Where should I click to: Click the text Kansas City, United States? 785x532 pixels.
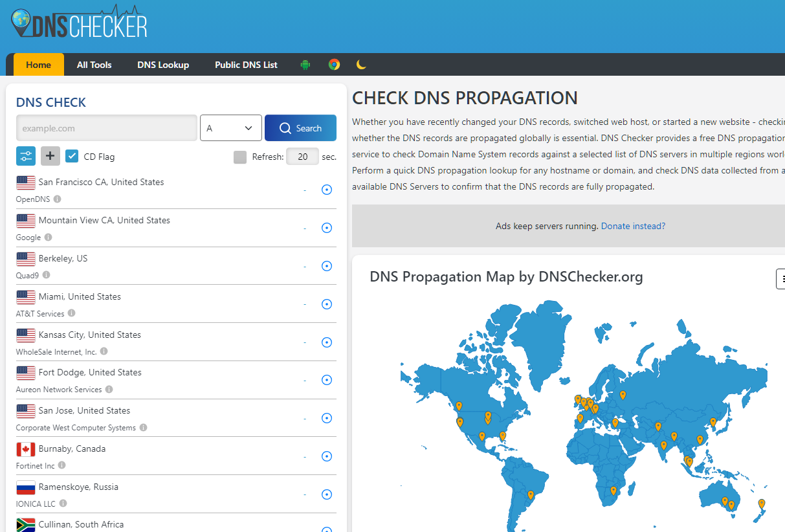[89, 335]
